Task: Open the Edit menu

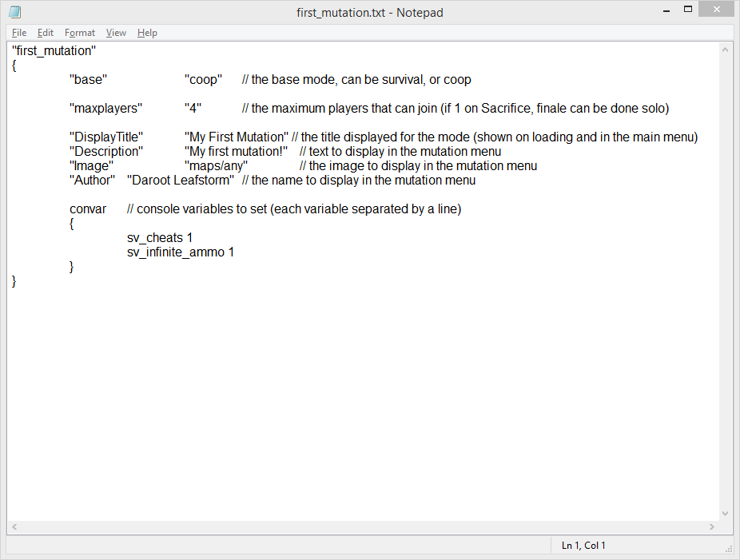Action: [46, 33]
